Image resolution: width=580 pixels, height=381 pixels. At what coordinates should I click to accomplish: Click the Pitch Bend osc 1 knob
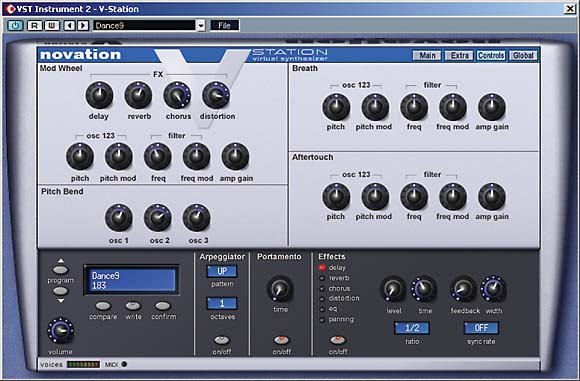[x=119, y=218]
